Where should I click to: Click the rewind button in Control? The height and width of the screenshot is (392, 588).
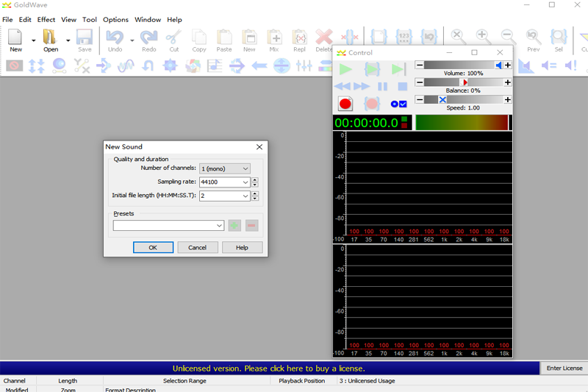342,87
